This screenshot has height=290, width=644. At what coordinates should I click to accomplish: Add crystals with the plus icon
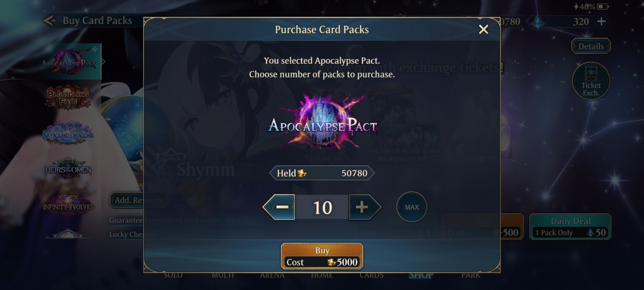[x=601, y=21]
